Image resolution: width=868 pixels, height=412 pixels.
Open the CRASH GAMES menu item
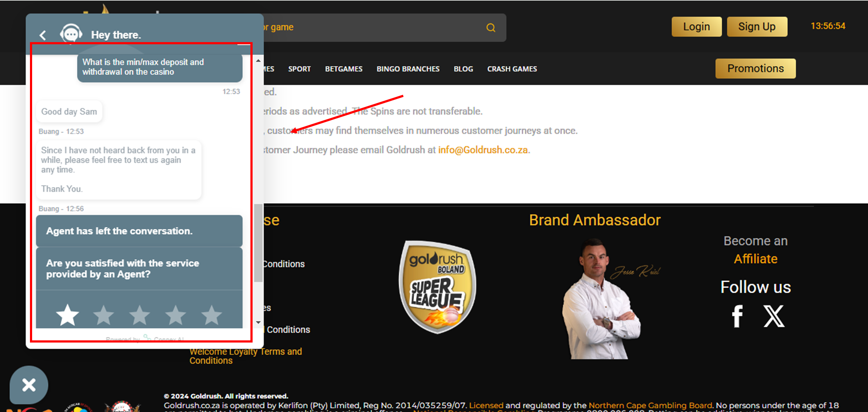512,69
